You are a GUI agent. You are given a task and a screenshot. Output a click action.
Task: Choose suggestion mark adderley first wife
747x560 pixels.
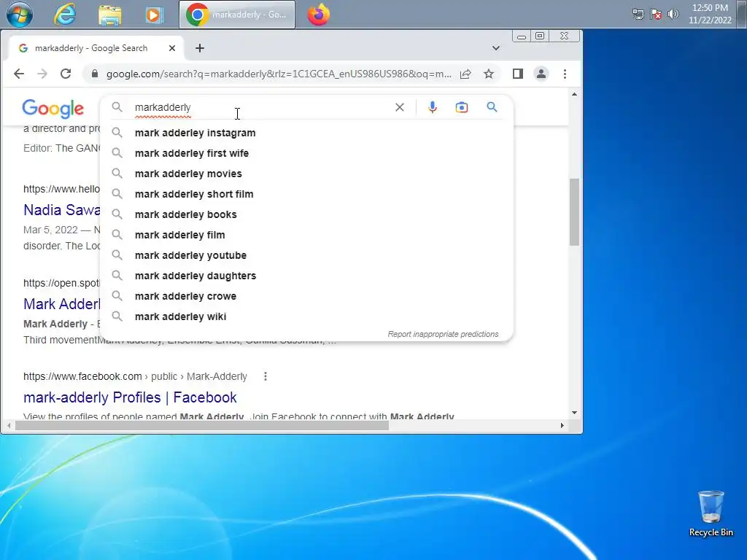pos(307,153)
